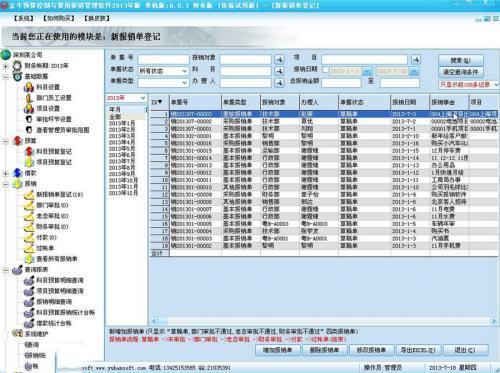Collapse the 基础数据 tree node
The height and width of the screenshot is (373, 500).
[6, 77]
